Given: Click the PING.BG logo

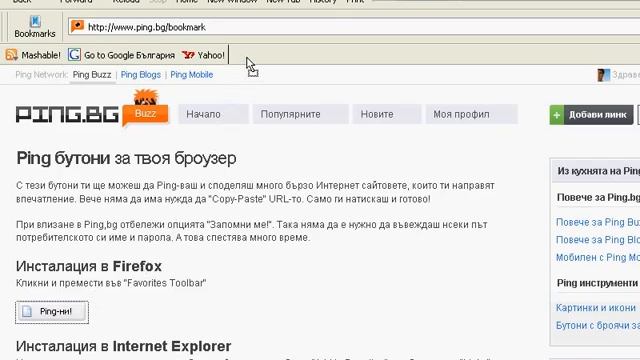Looking at the screenshot, I should pos(67,114).
